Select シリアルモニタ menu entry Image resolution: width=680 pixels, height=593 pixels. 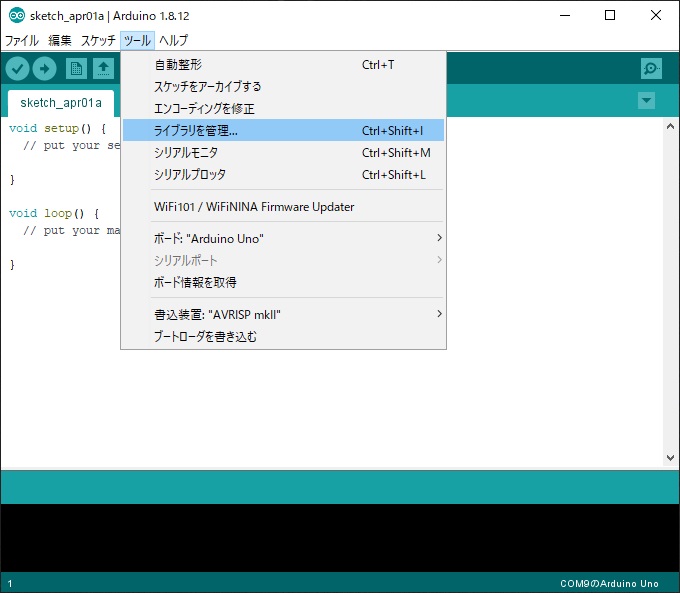(x=283, y=152)
